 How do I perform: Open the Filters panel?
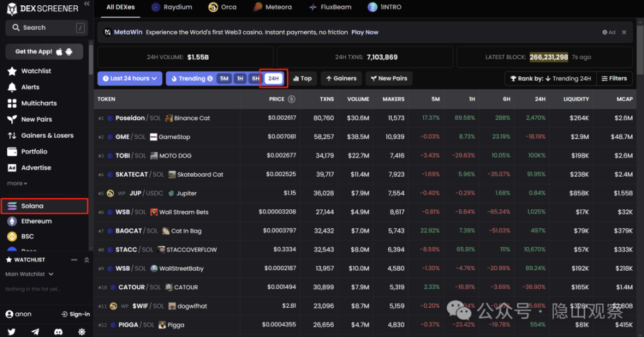coord(614,78)
